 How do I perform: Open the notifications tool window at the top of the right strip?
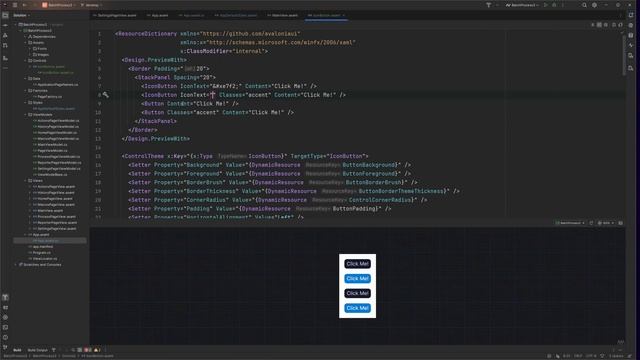pos(631,15)
